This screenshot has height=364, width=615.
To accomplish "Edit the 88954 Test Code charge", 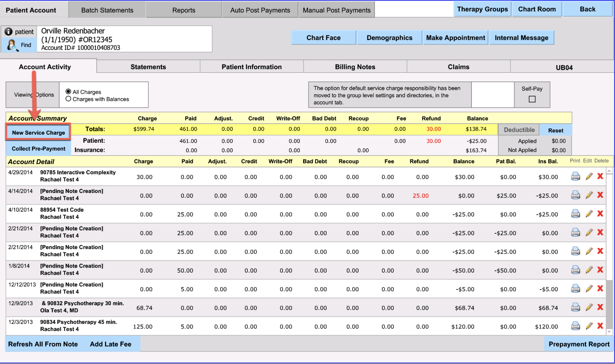I will pos(589,214).
